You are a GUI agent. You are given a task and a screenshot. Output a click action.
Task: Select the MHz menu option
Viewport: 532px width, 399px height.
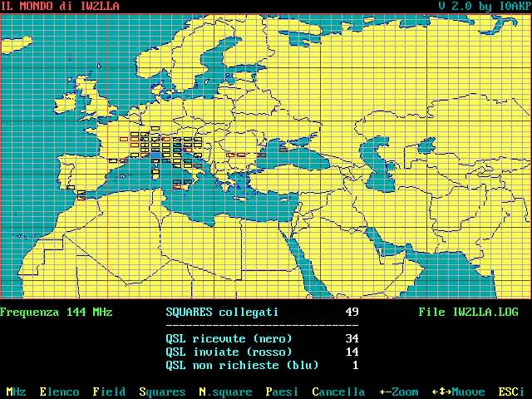(16, 392)
